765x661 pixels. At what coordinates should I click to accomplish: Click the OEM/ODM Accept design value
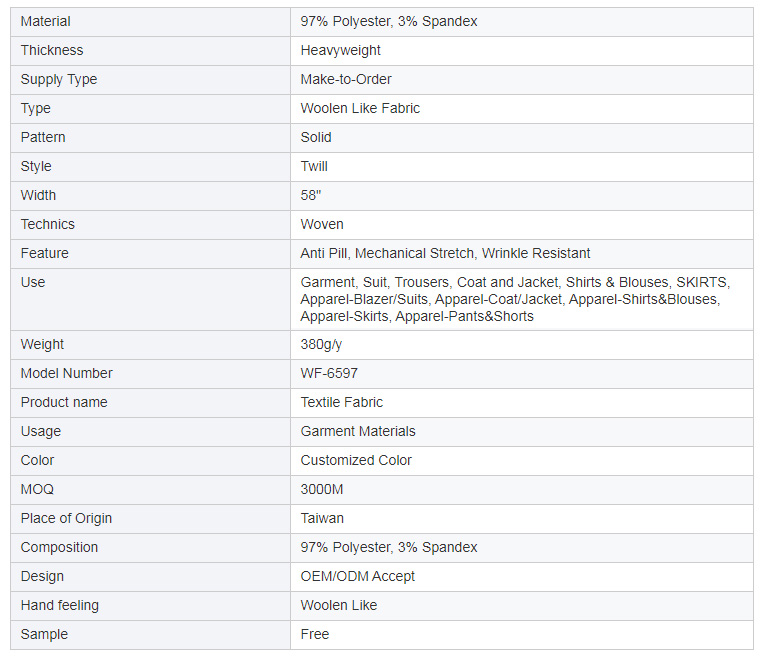click(358, 576)
